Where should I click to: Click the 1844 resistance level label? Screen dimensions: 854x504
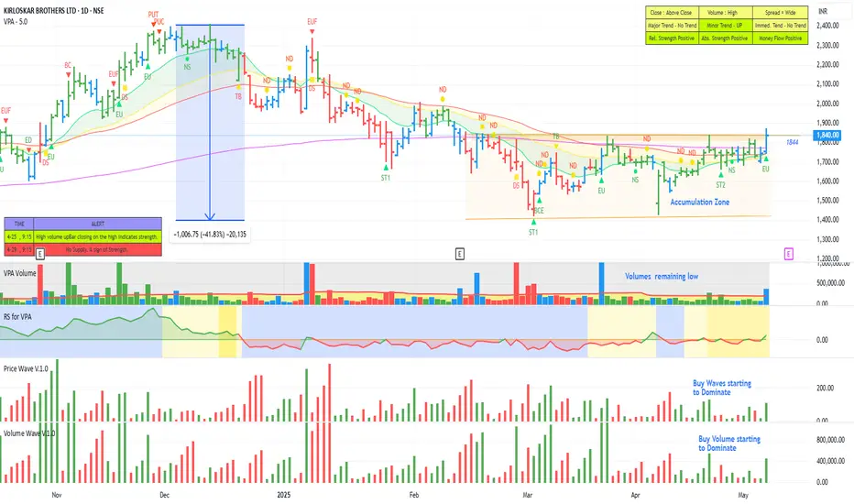792,142
